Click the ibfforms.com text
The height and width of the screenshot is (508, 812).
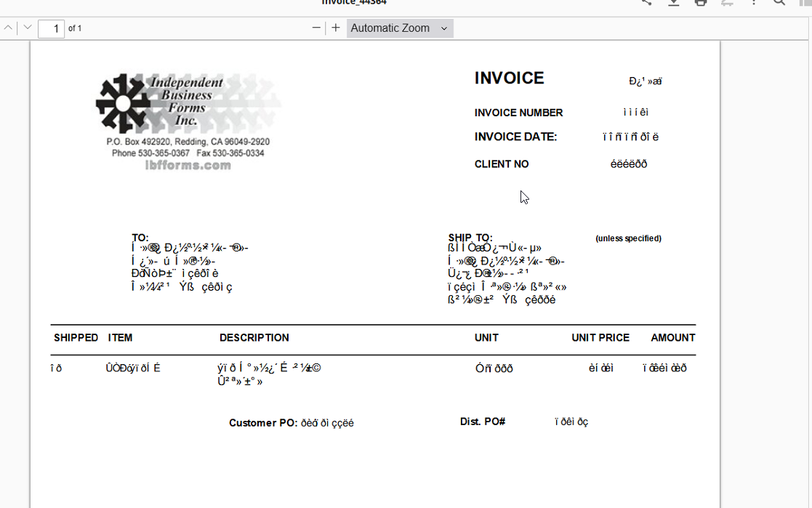pos(188,166)
